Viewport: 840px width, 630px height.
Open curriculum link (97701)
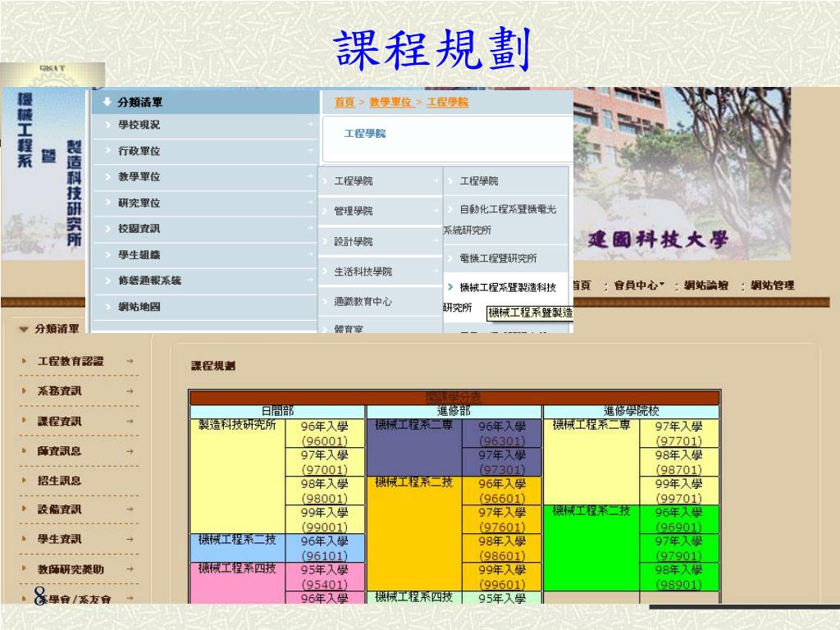pos(678,441)
